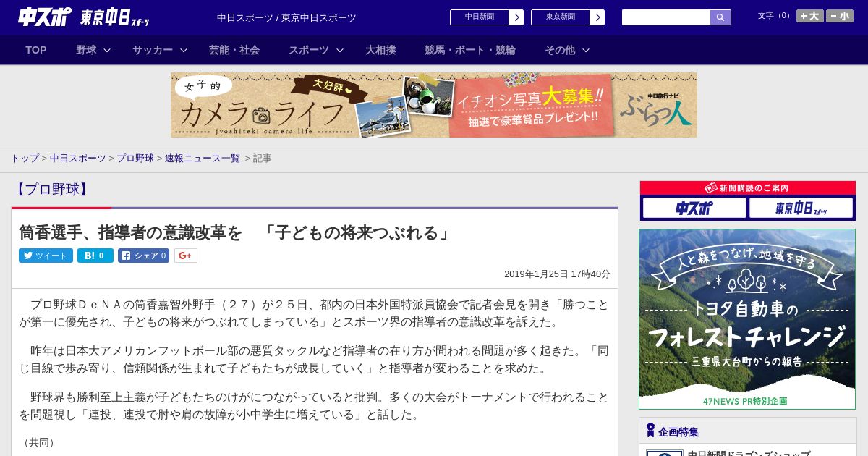Image resolution: width=868 pixels, height=456 pixels.
Task: Open the 中日新聞 link button
Action: [x=480, y=17]
